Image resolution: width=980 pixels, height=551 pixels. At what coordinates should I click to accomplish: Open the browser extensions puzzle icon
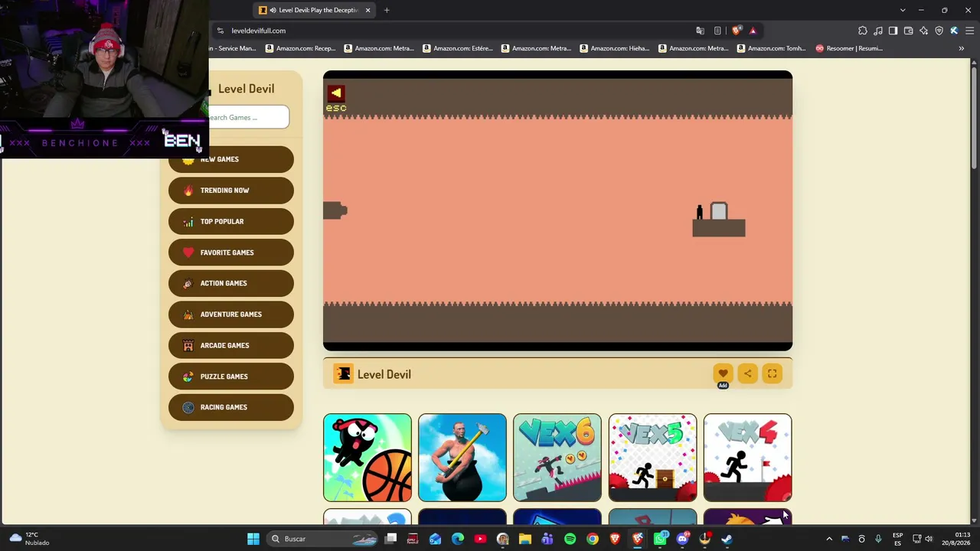point(863,31)
